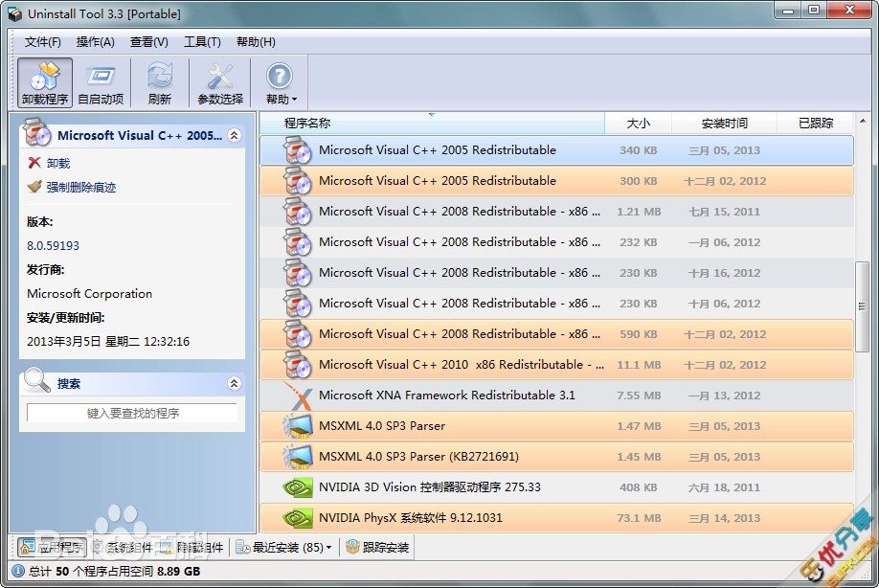This screenshot has height=588, width=879.
Task: Switch to 系统组件 system components tab
Action: coord(123,547)
